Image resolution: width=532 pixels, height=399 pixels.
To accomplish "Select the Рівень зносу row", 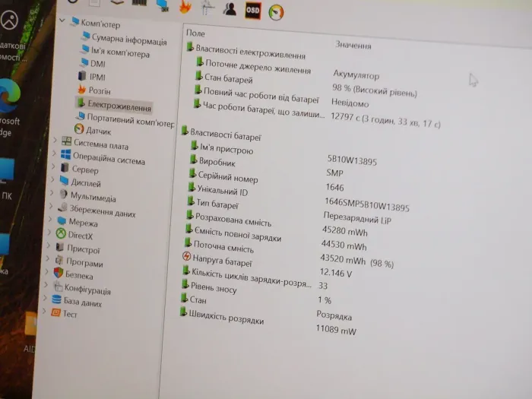I will pos(214,290).
